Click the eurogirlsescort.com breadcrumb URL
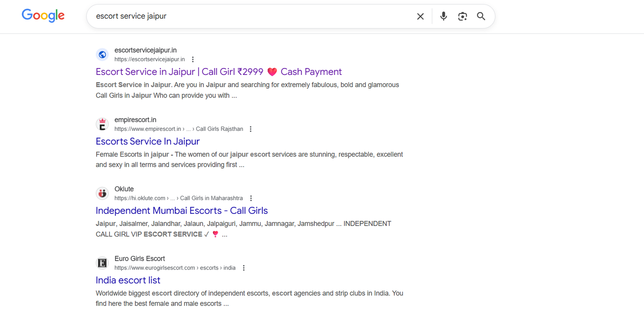 (175, 268)
